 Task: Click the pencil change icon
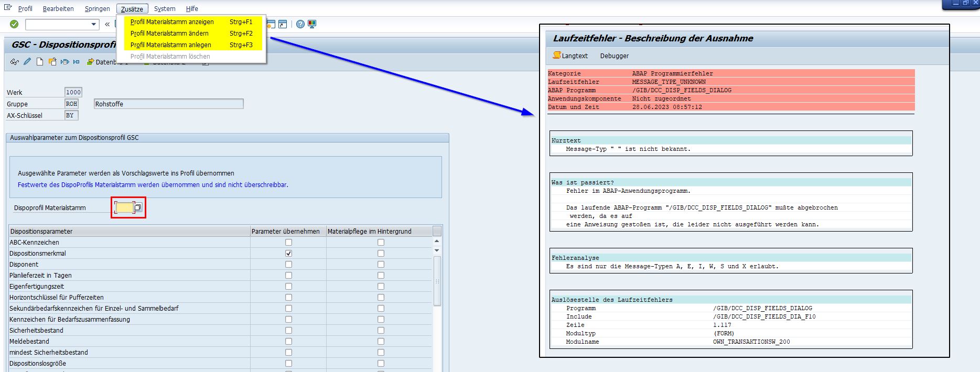click(27, 62)
